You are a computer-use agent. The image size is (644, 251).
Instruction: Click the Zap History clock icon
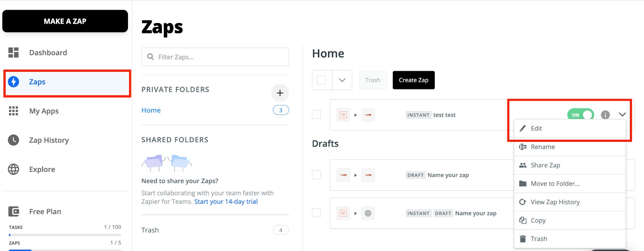click(13, 140)
